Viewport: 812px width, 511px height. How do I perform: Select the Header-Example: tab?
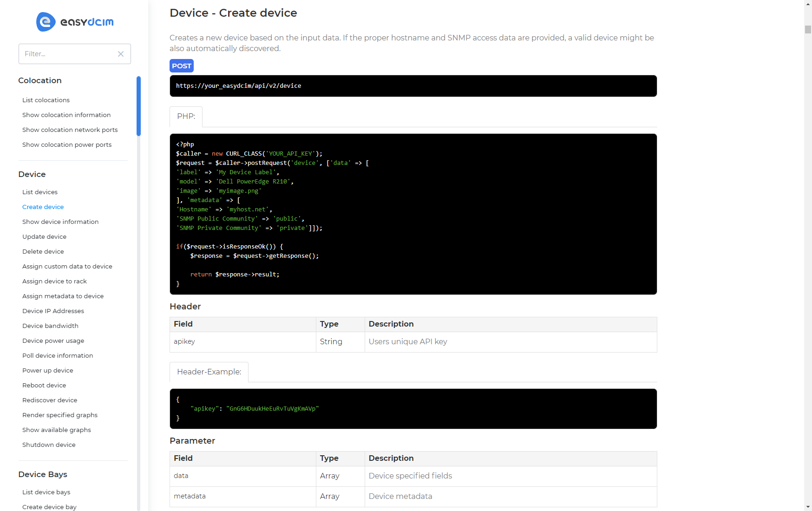coord(209,372)
